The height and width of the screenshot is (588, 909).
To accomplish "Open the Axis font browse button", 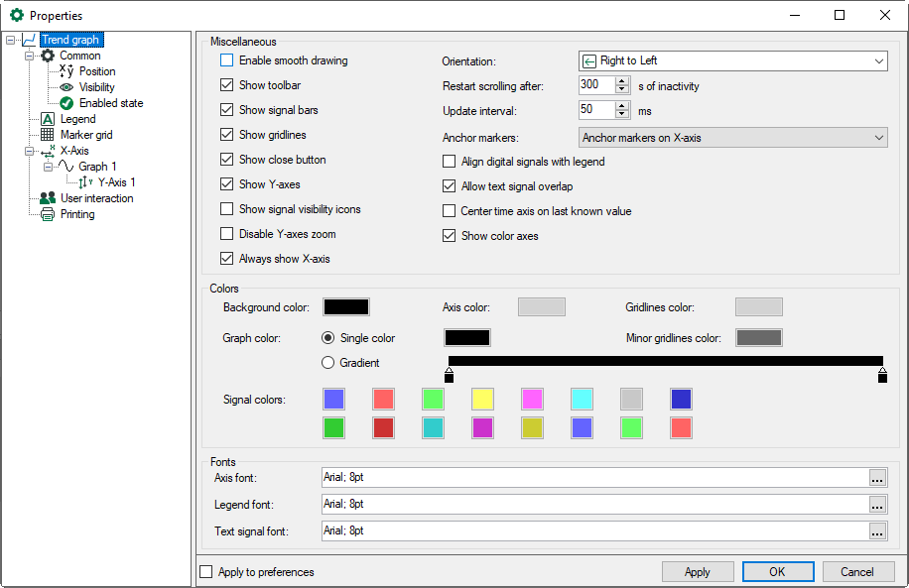I will click(877, 479).
